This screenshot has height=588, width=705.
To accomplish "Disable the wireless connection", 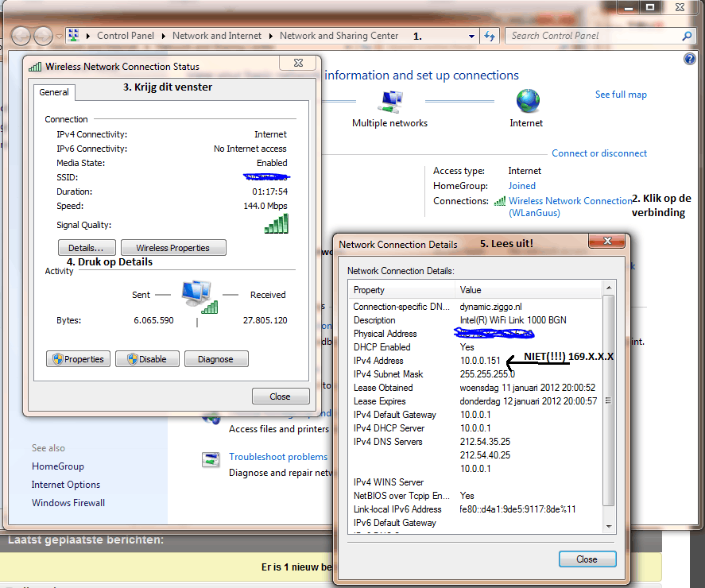I will coord(147,358).
